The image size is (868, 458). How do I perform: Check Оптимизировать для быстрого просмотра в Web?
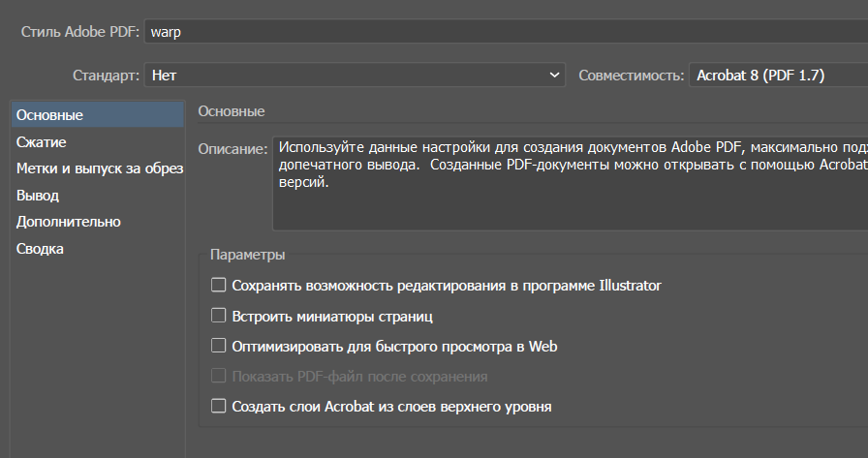[x=219, y=346]
